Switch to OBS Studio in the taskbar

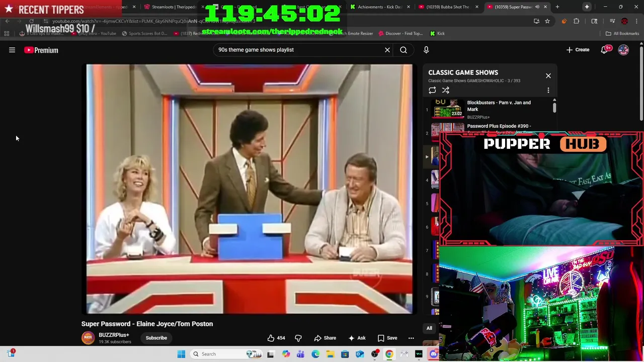tap(374, 354)
